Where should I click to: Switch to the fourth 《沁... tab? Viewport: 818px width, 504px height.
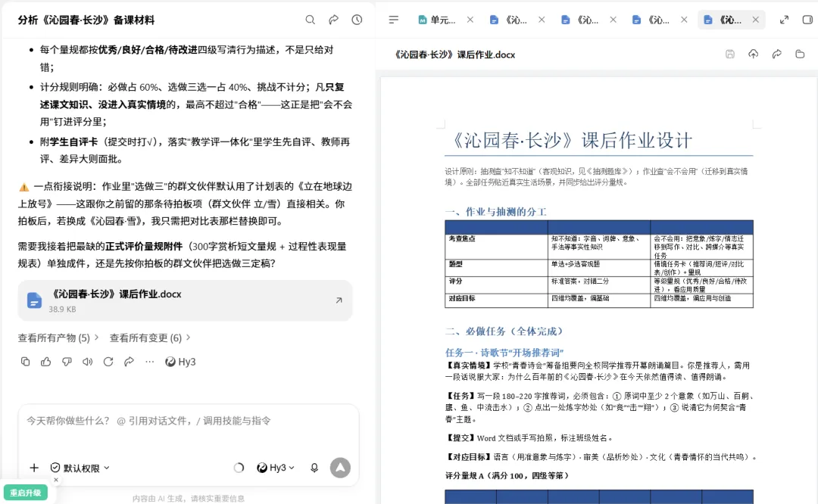tap(651, 20)
